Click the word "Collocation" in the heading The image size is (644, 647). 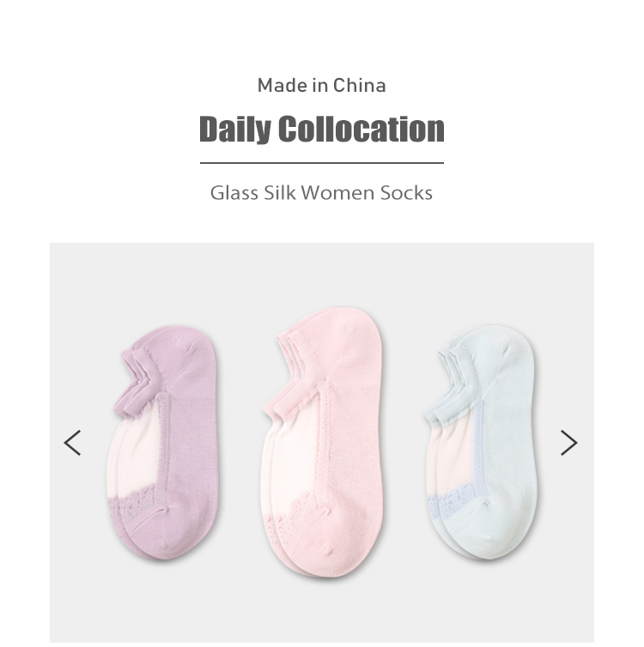tap(361, 129)
